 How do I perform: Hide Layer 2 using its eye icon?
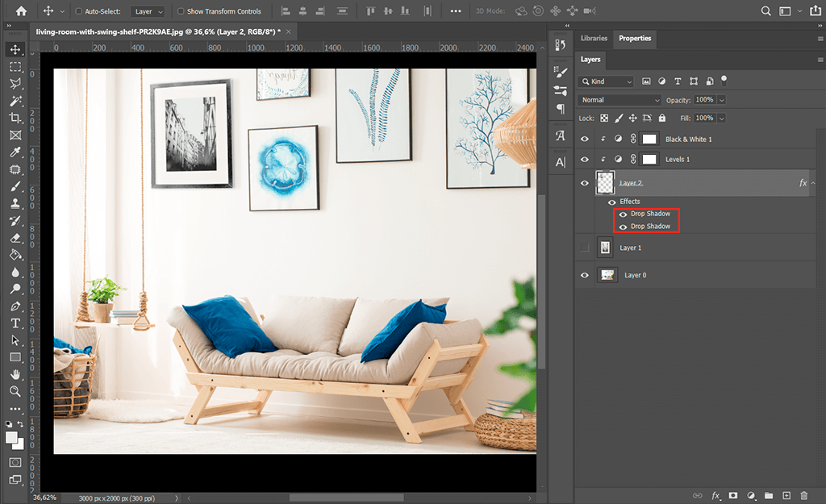coord(585,183)
